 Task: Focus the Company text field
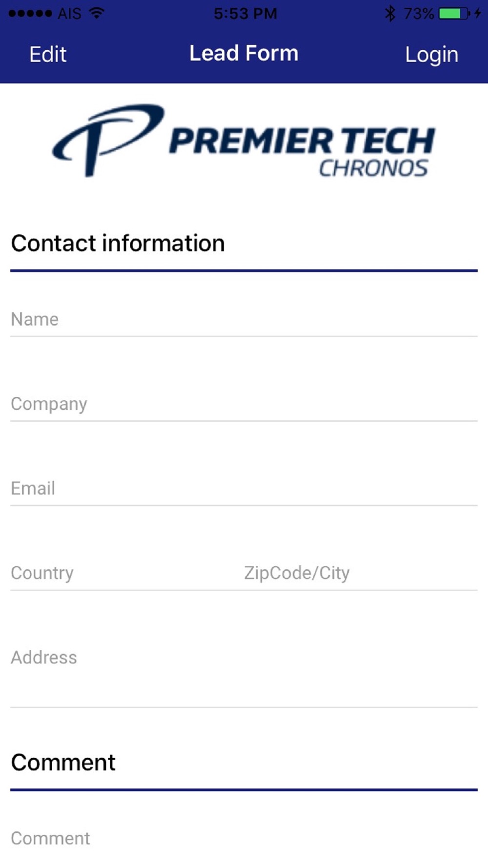(x=244, y=404)
